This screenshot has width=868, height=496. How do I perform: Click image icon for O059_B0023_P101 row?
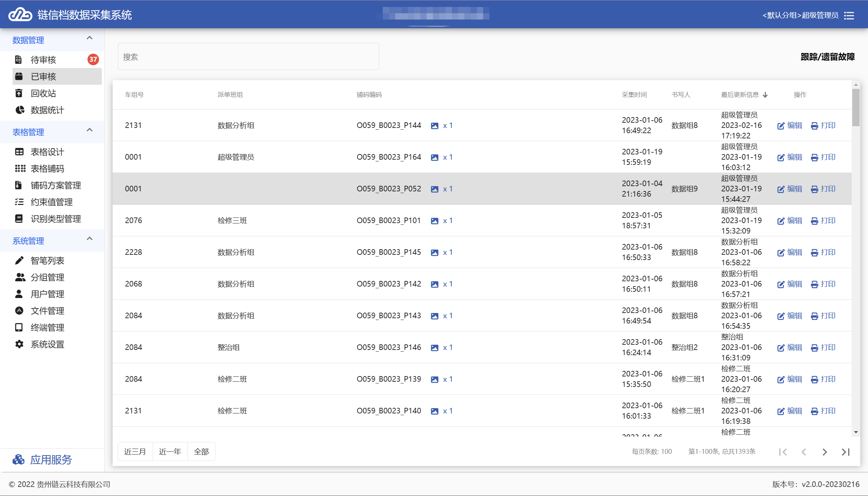[x=434, y=221]
